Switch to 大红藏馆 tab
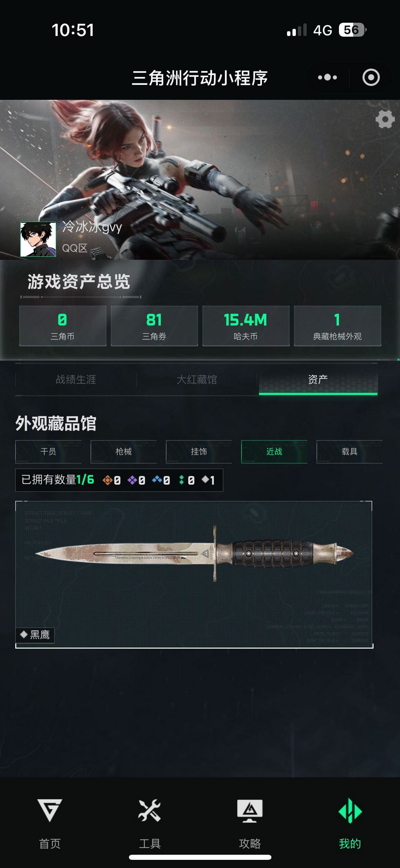The height and width of the screenshot is (868, 400). [x=197, y=380]
